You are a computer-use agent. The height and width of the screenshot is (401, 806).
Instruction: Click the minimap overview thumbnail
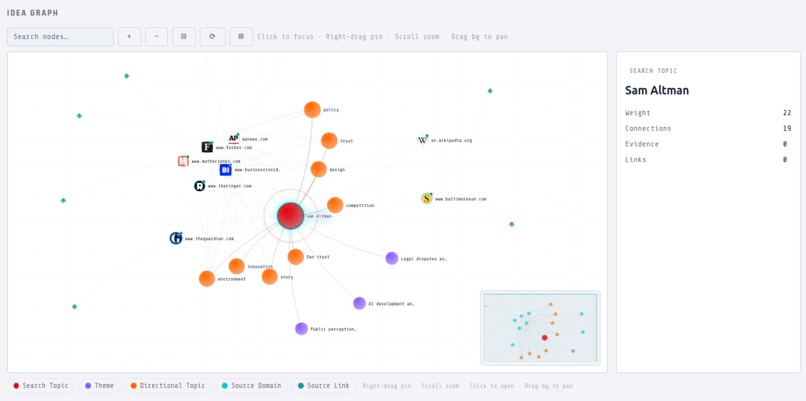point(540,328)
